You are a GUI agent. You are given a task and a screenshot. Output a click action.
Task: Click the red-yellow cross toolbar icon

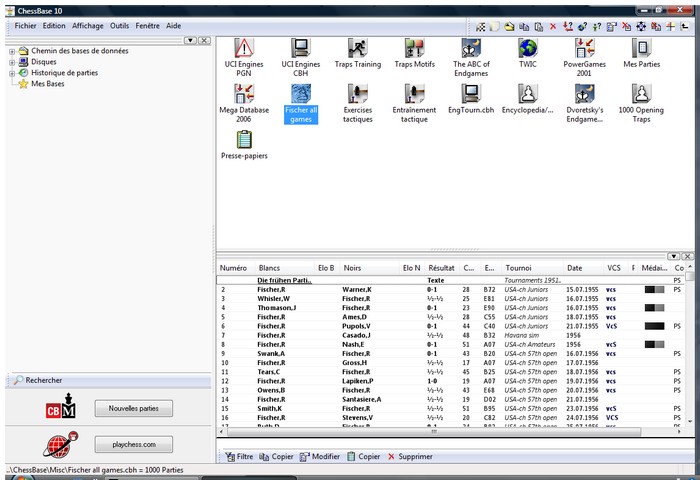click(x=670, y=27)
